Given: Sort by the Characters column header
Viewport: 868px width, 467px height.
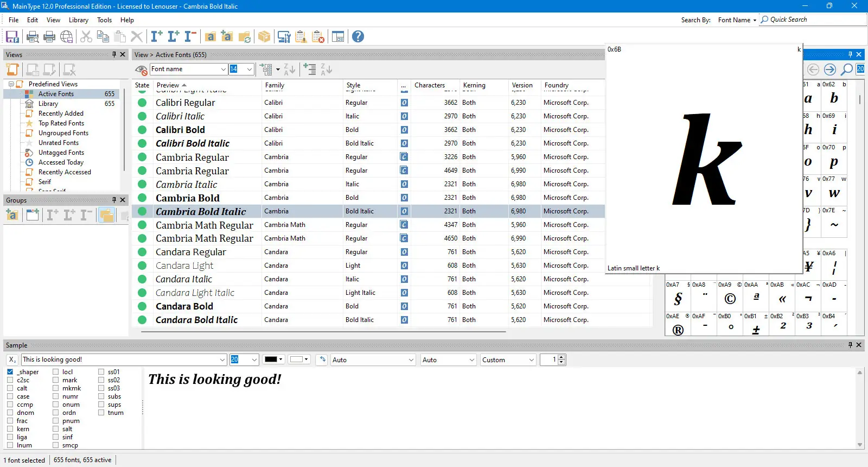Looking at the screenshot, I should (x=435, y=85).
